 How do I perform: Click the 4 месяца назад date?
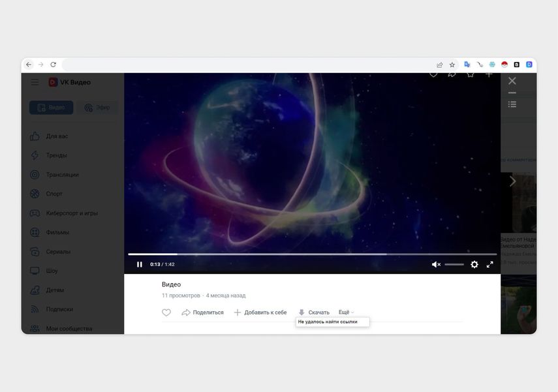coord(226,295)
